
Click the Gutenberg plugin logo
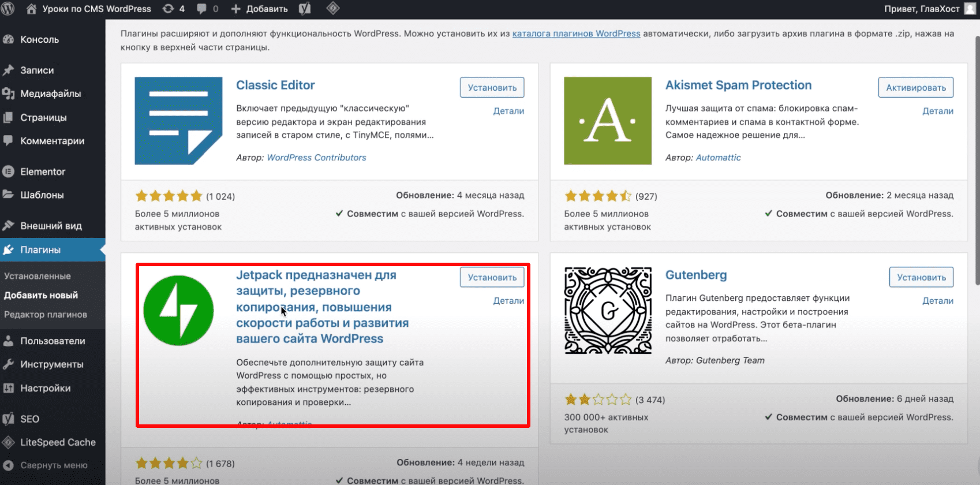click(608, 311)
